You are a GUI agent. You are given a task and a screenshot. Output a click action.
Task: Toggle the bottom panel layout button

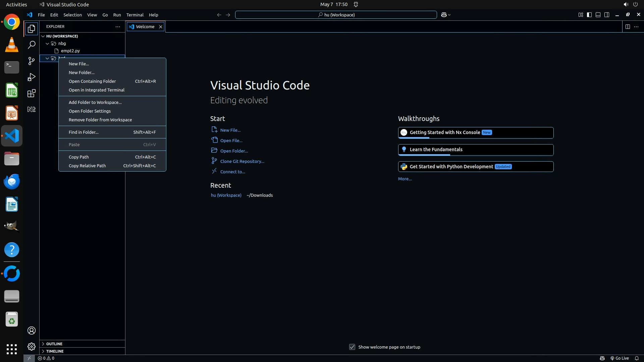[x=598, y=15]
